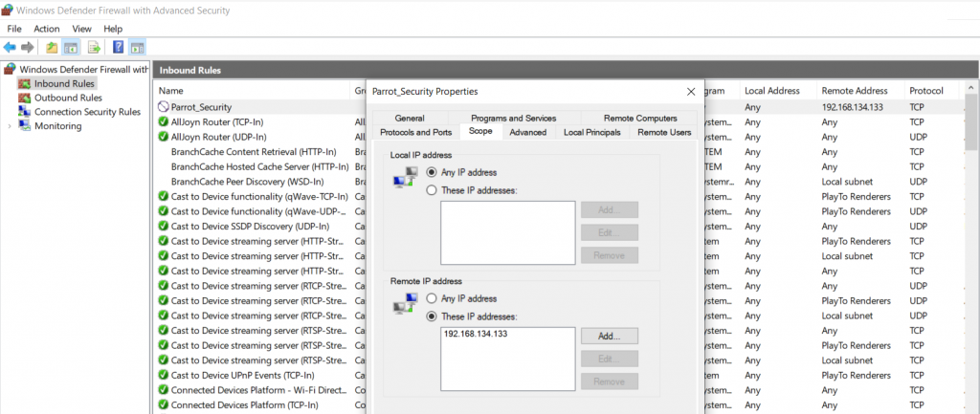Click the firewall icon beside the root tree node
The height and width of the screenshot is (414, 980).
coord(10,69)
